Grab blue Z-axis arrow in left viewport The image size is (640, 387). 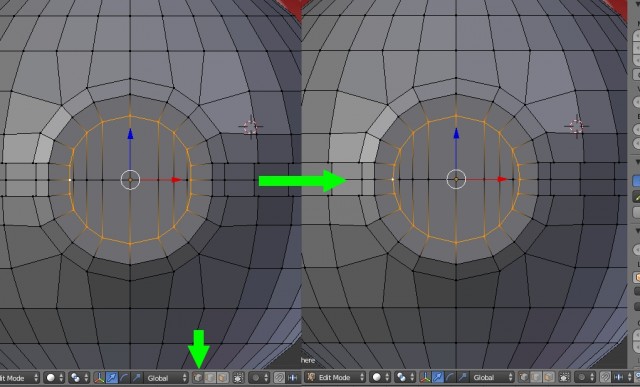pyautogui.click(x=130, y=134)
